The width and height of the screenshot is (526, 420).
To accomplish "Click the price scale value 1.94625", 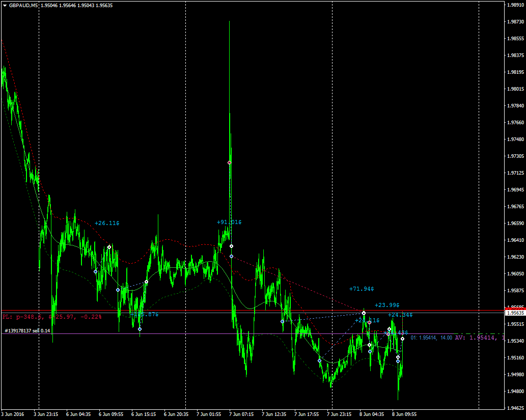I will [x=516, y=408].
